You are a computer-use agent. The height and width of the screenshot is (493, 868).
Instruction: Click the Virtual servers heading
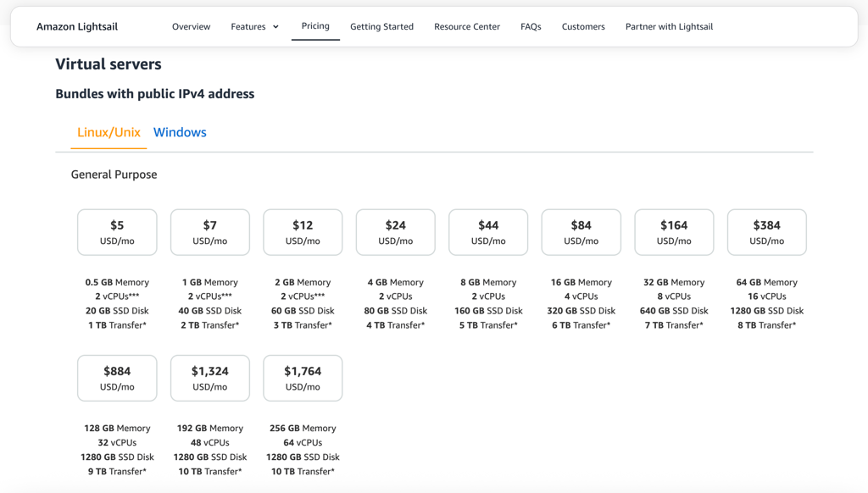(x=108, y=64)
